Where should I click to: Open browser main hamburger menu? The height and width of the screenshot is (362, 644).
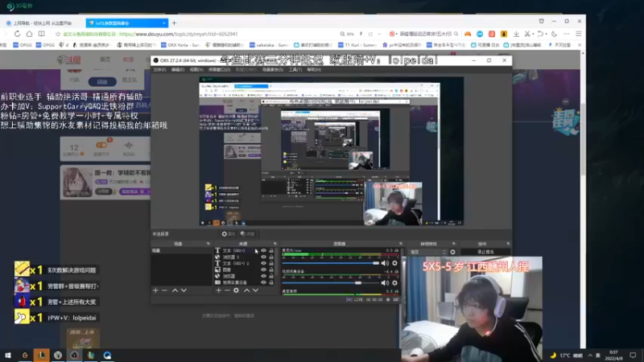point(578,34)
